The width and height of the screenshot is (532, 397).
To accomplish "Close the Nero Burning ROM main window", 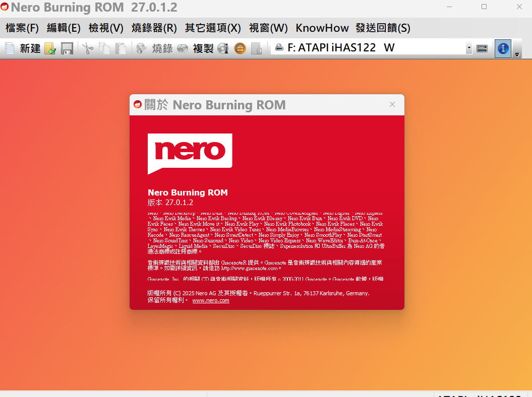I will tap(519, 7).
